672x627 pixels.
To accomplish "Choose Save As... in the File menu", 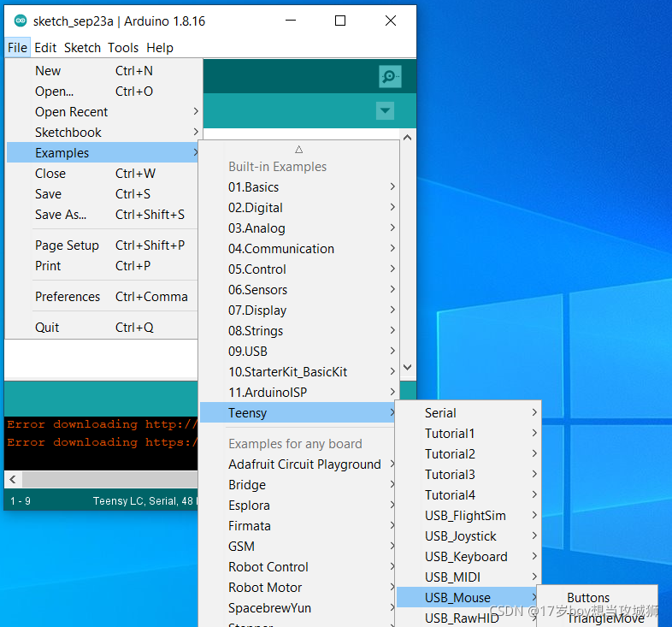I will 103,215.
